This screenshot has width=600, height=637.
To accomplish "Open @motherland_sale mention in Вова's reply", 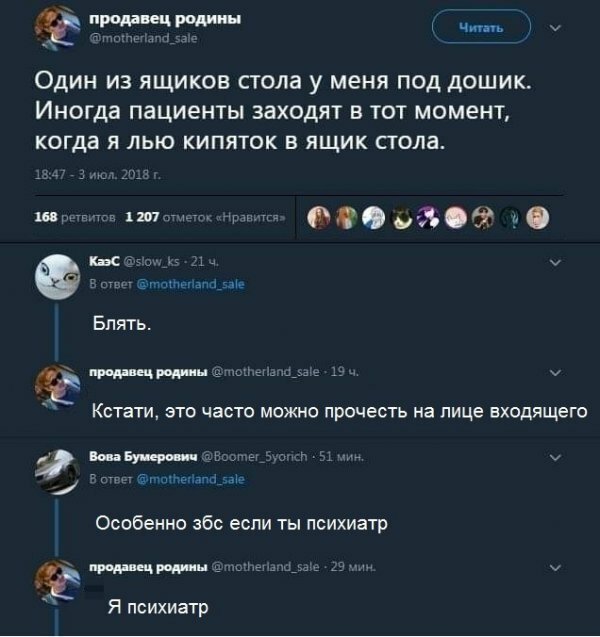I will [191, 479].
